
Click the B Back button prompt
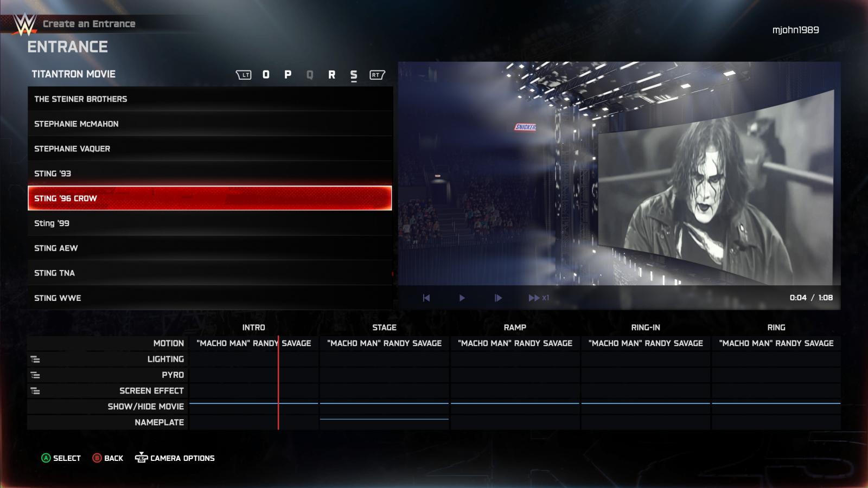[108, 458]
